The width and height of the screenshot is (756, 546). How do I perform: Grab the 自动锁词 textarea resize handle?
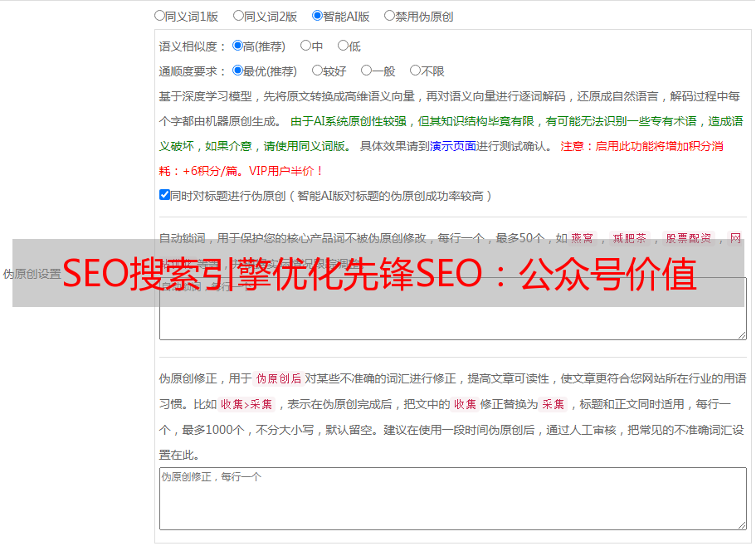tap(742, 335)
